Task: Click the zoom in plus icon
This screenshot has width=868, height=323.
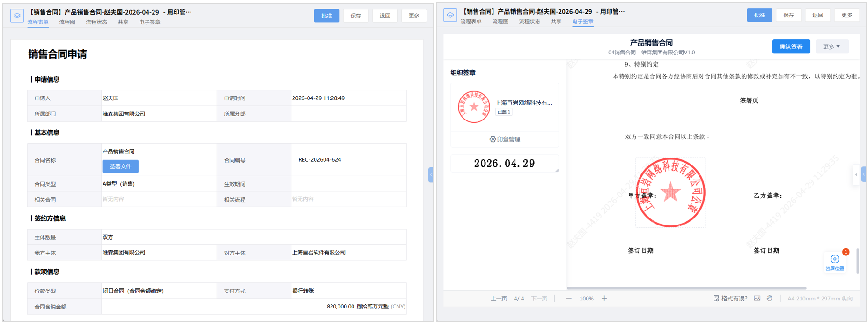Action: [x=604, y=299]
